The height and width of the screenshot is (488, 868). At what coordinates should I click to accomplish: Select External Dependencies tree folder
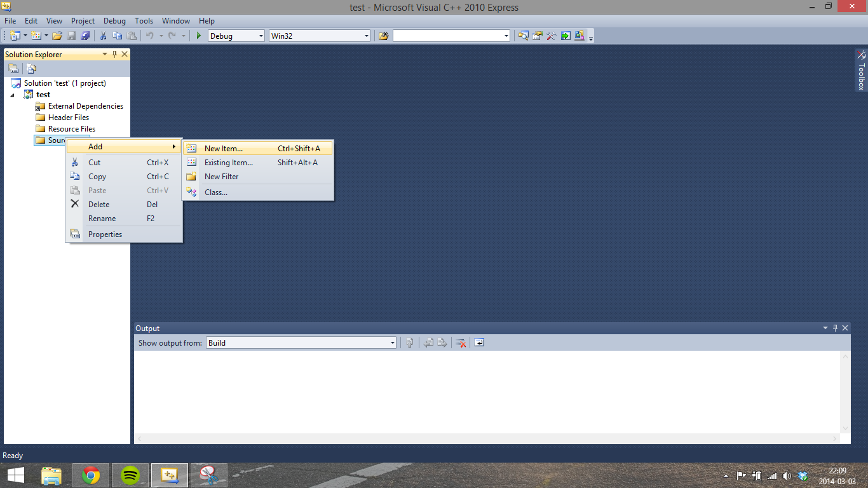coord(79,106)
